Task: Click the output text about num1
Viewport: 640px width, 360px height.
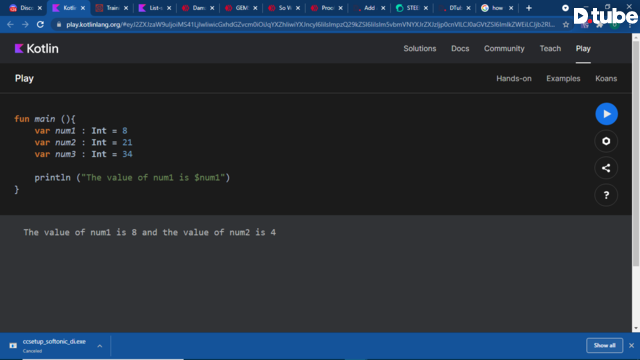Action: click(149, 232)
